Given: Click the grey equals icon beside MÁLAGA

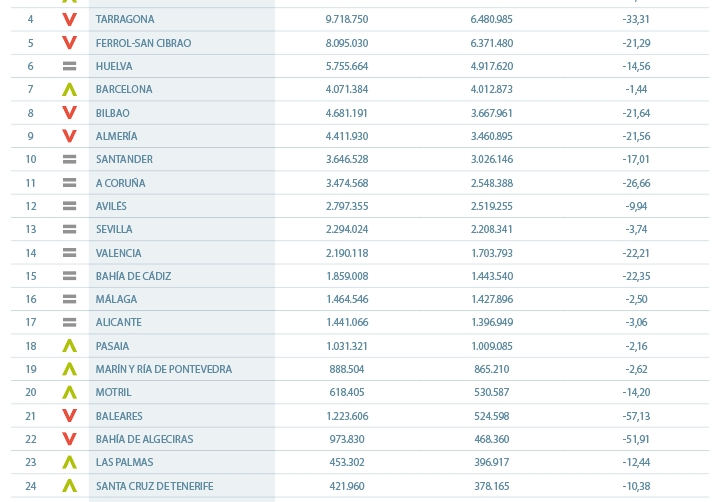Looking at the screenshot, I should (x=70, y=299).
